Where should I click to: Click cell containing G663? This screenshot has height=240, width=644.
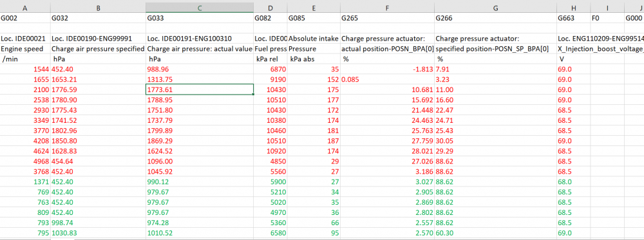(x=573, y=18)
